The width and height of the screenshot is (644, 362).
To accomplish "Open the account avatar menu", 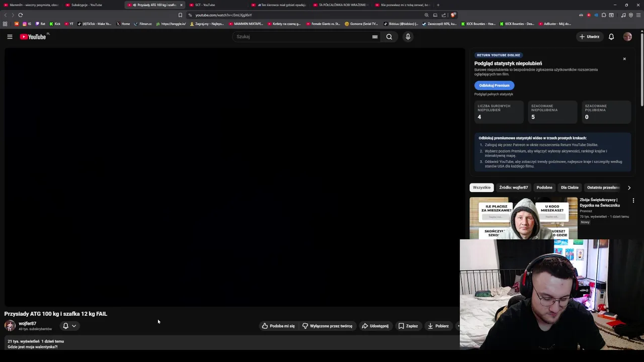I will [627, 37].
